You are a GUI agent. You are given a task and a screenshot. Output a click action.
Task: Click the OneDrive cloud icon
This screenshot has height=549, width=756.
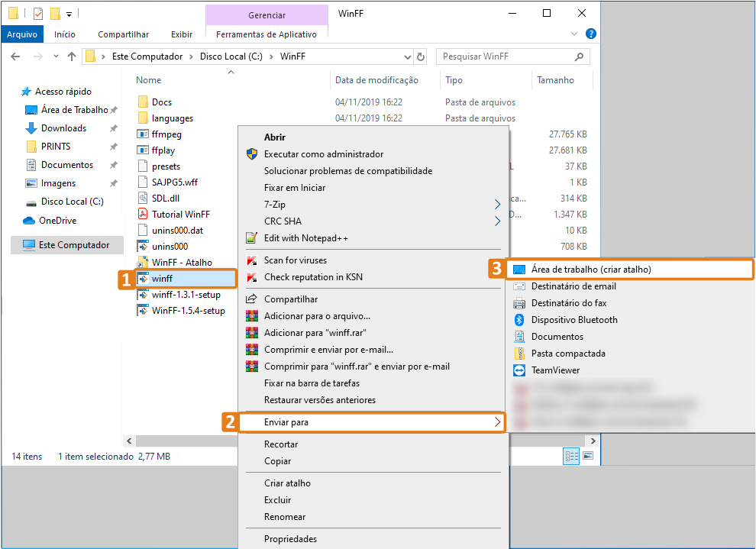(29, 221)
